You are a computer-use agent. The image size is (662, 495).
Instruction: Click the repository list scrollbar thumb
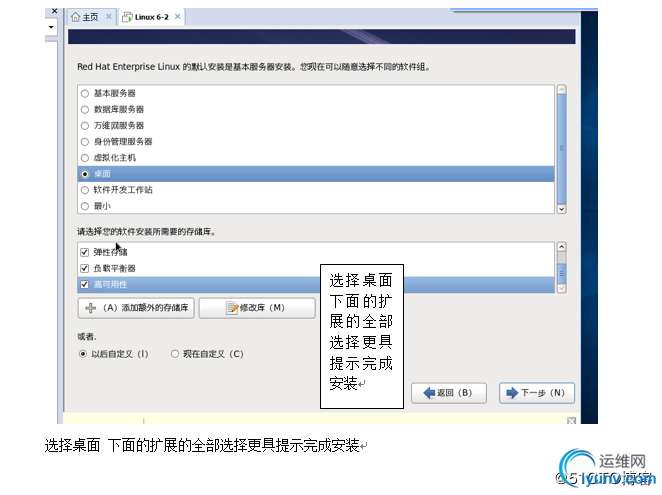click(562, 273)
